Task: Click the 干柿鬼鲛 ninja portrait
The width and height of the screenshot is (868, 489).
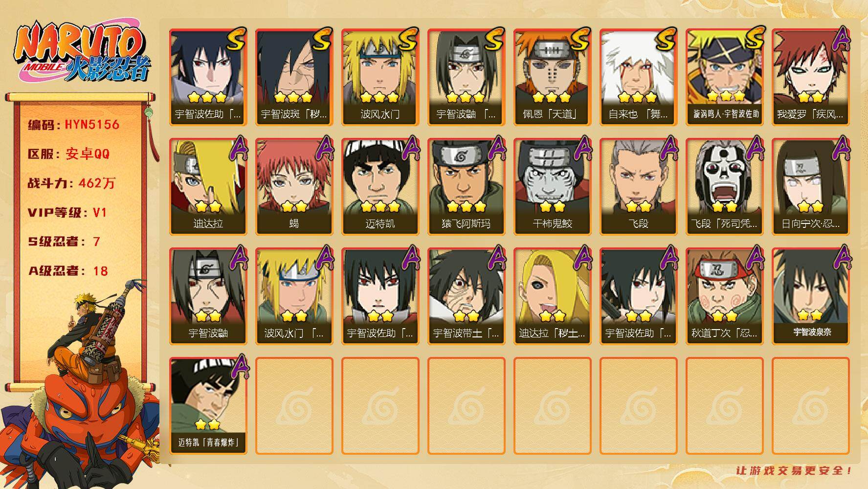Action: [552, 187]
